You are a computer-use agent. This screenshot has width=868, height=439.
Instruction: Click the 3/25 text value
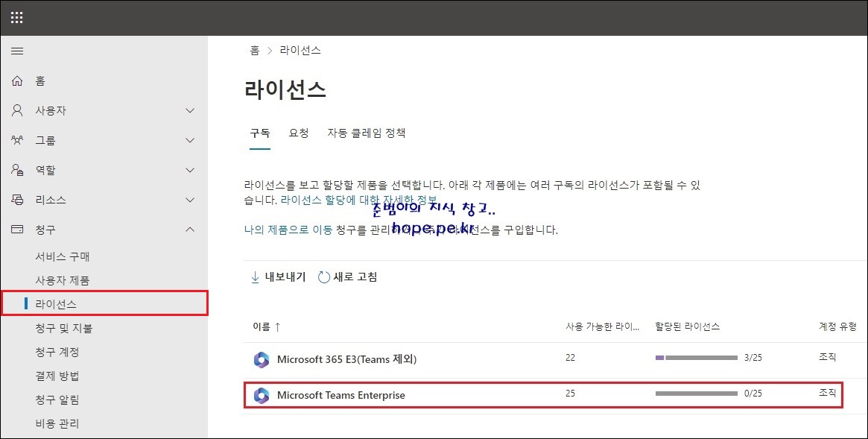(x=753, y=359)
